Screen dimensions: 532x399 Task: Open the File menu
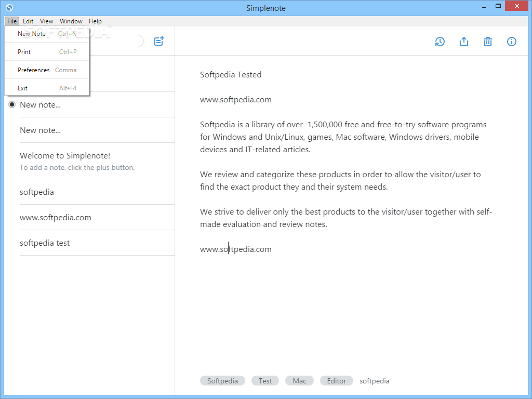tap(12, 21)
